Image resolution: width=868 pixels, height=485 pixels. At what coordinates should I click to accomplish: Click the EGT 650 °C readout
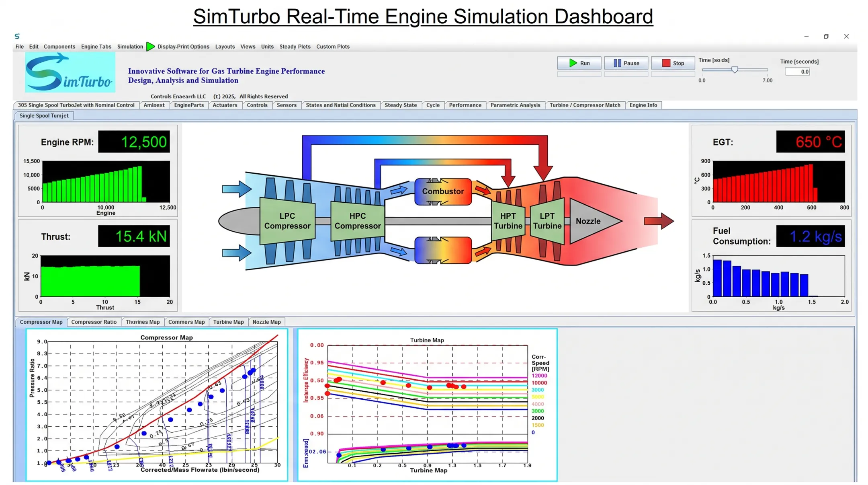tap(811, 142)
